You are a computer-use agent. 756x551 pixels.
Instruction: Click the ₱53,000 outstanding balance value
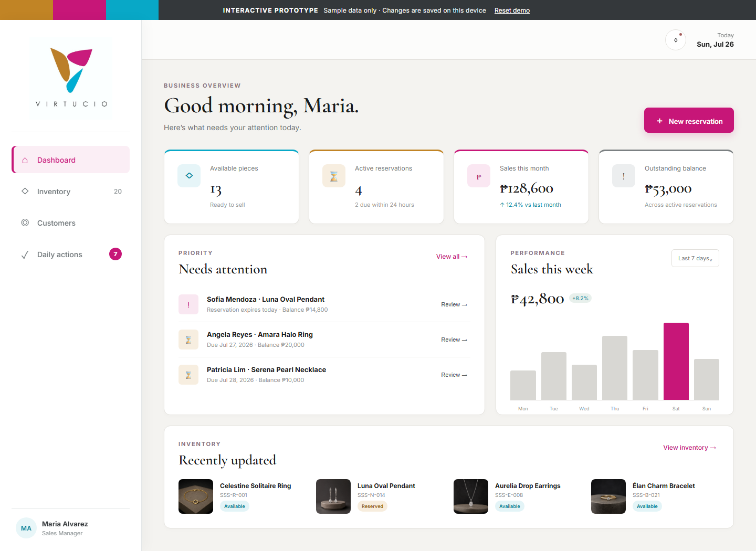point(668,189)
